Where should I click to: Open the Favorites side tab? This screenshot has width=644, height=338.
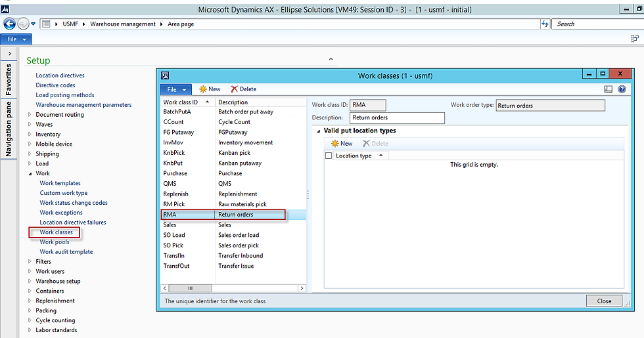(9, 79)
